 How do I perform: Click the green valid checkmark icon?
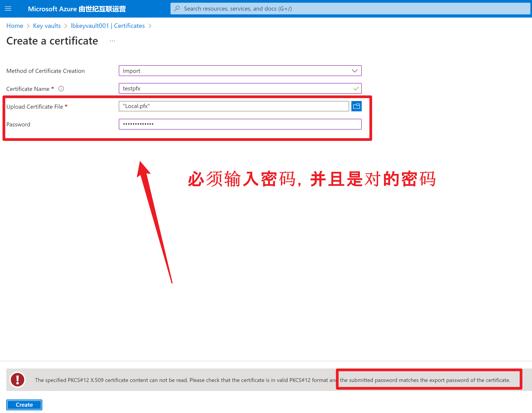tap(356, 88)
